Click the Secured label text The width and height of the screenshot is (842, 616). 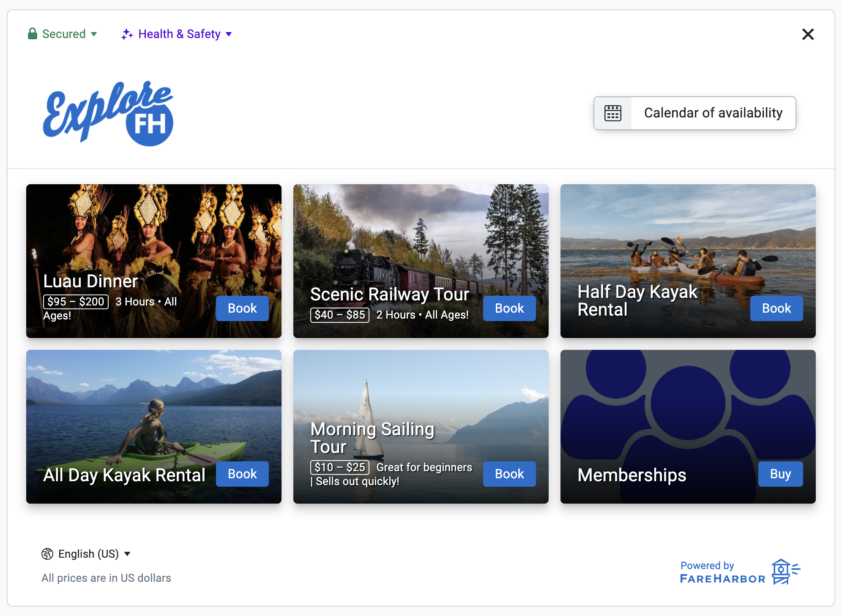[x=64, y=34]
